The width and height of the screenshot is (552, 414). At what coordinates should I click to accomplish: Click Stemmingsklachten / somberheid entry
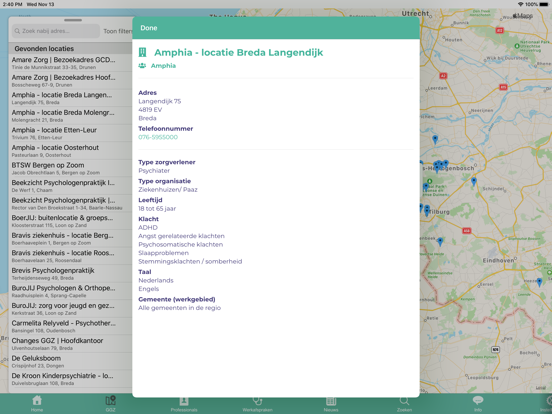[190, 262]
